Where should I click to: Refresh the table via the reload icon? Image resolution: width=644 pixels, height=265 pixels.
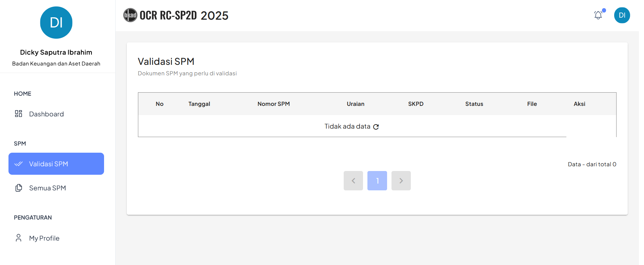[x=376, y=127]
